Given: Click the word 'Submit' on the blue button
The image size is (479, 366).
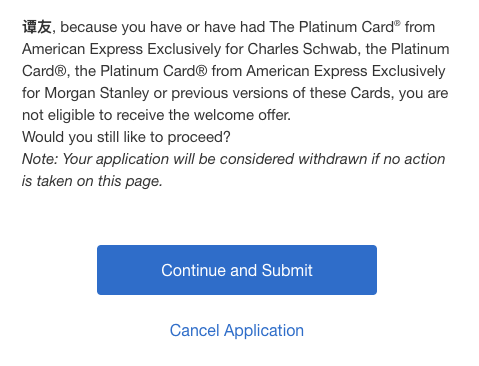Looking at the screenshot, I should [x=287, y=270].
